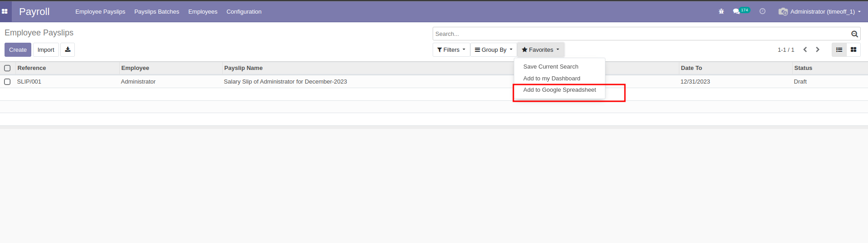This screenshot has width=868, height=243.
Task: Open the Group By dropdown
Action: [493, 50]
